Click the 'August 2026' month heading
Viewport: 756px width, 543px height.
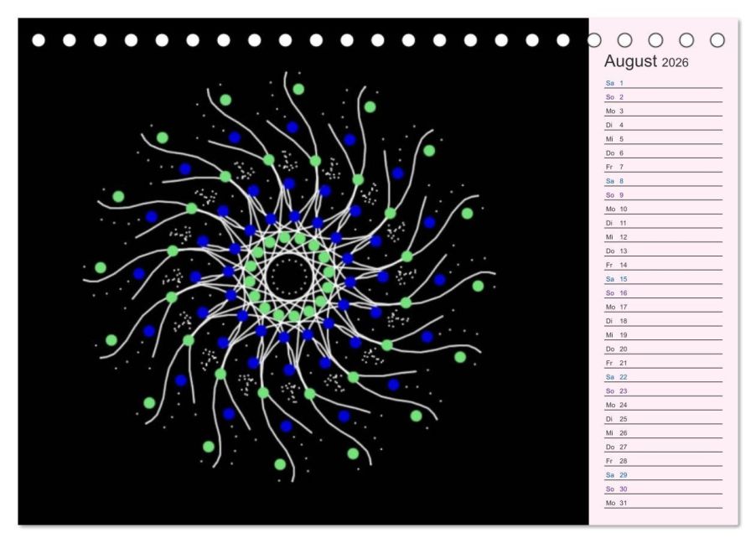tap(646, 62)
